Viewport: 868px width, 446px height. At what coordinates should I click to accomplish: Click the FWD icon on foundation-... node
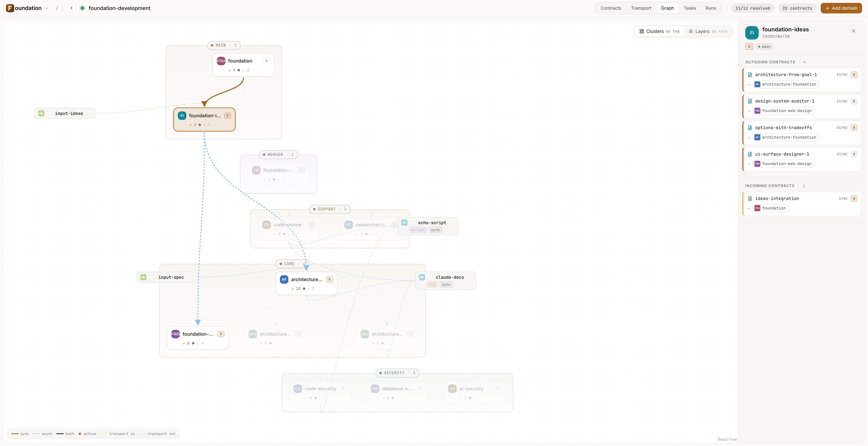pos(176,334)
